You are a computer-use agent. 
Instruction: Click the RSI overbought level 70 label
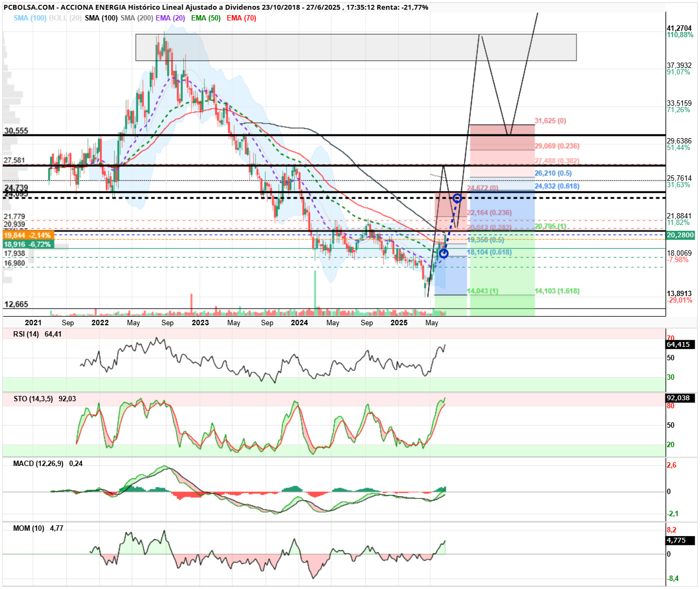click(671, 338)
